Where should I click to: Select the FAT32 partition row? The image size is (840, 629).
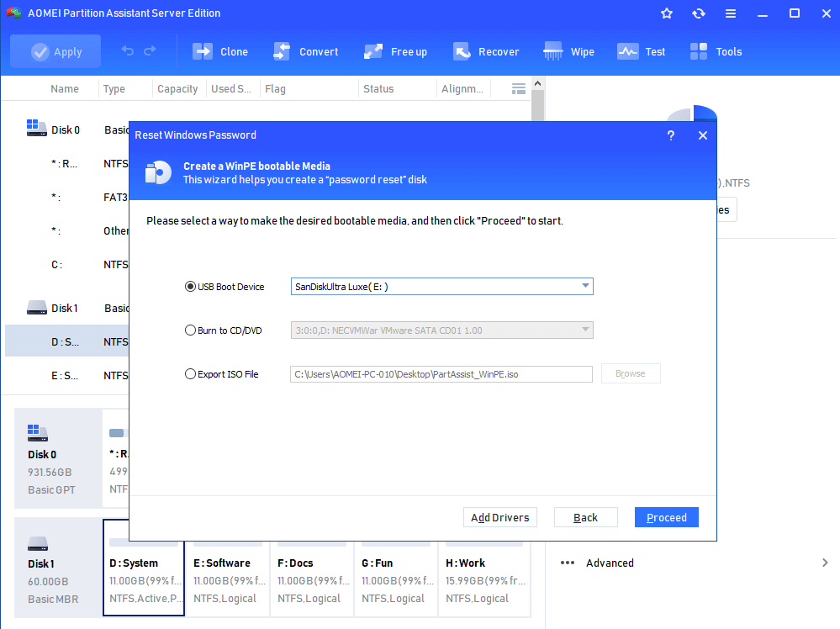(x=67, y=197)
